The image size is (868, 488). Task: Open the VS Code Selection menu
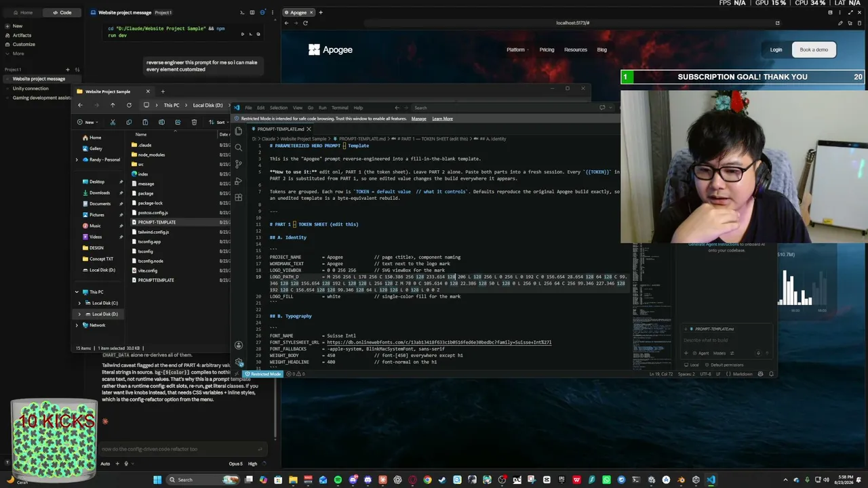tap(279, 108)
